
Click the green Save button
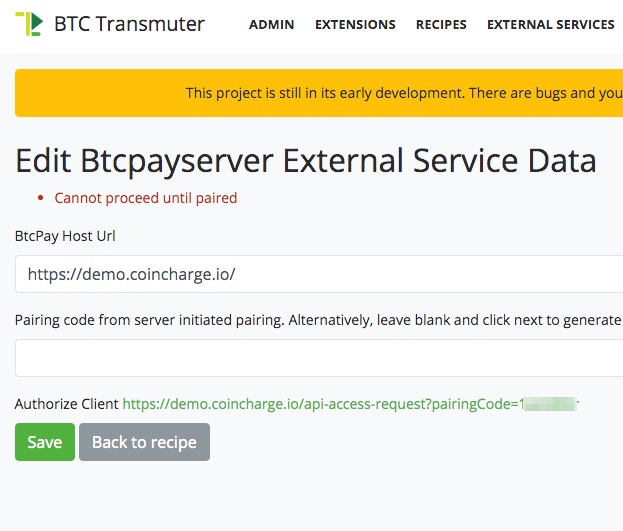pyautogui.click(x=45, y=442)
